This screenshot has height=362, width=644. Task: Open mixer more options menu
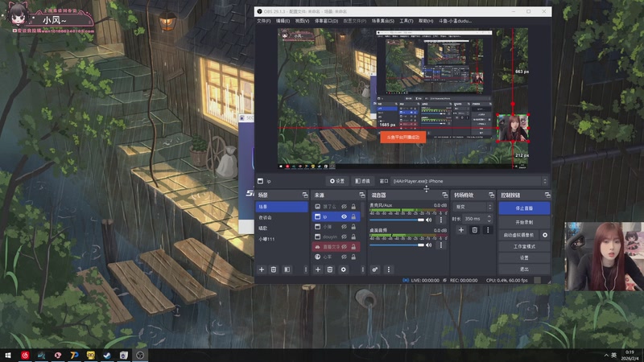click(389, 269)
